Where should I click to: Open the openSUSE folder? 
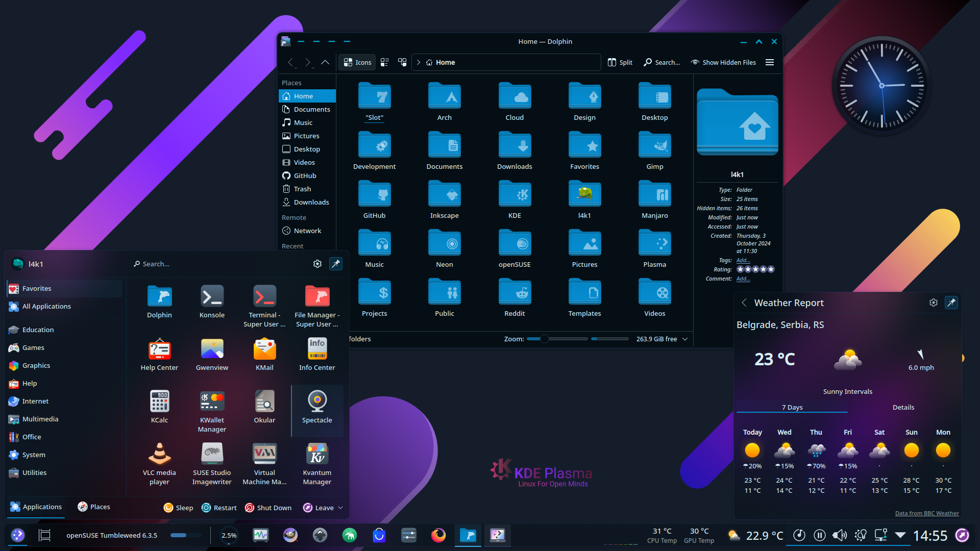click(x=514, y=249)
